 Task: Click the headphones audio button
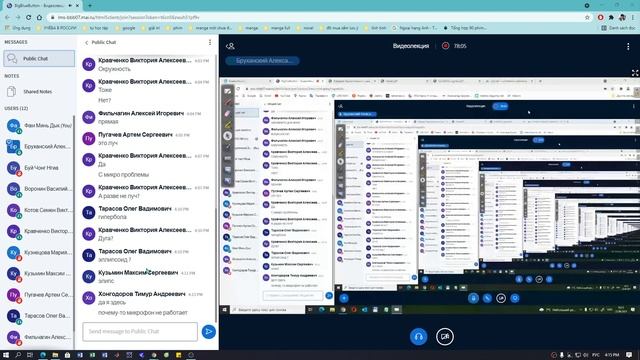point(418,337)
